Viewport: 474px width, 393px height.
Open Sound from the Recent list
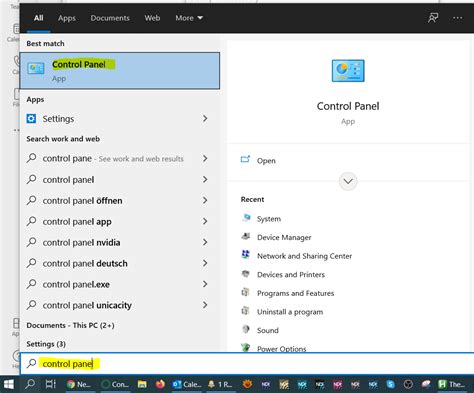pyautogui.click(x=268, y=330)
